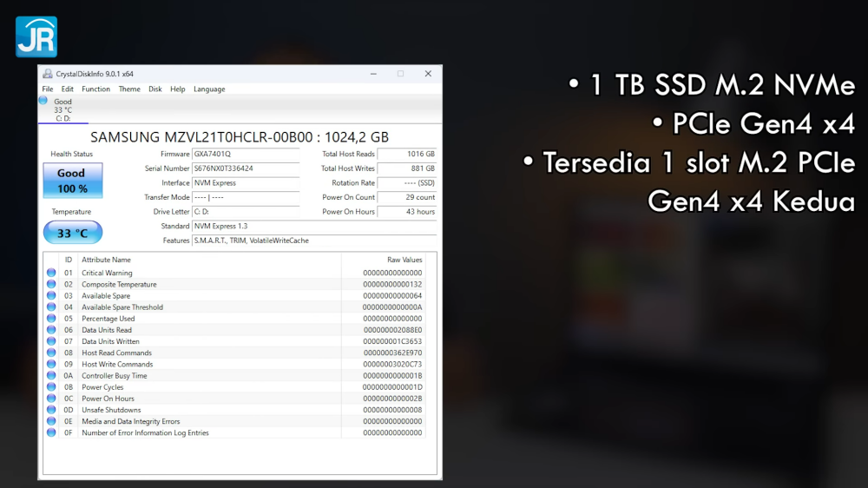Select the C: D: disk tab
Image resolution: width=868 pixels, height=488 pixels.
[x=63, y=109]
